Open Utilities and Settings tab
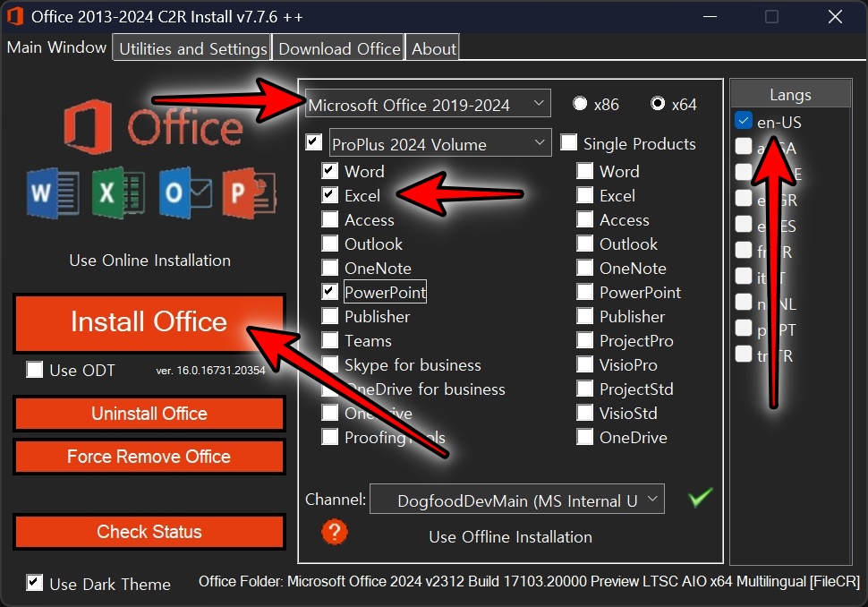The width and height of the screenshot is (868, 607). [192, 48]
